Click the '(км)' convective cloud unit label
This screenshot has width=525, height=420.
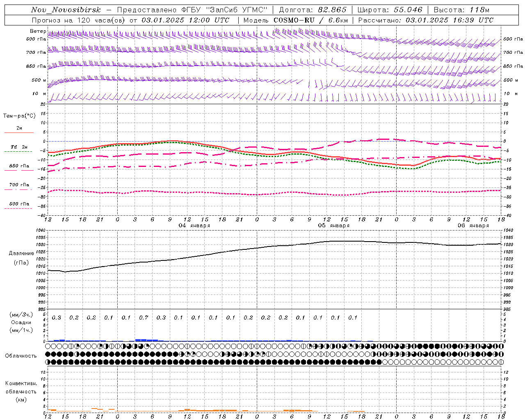[21, 399]
